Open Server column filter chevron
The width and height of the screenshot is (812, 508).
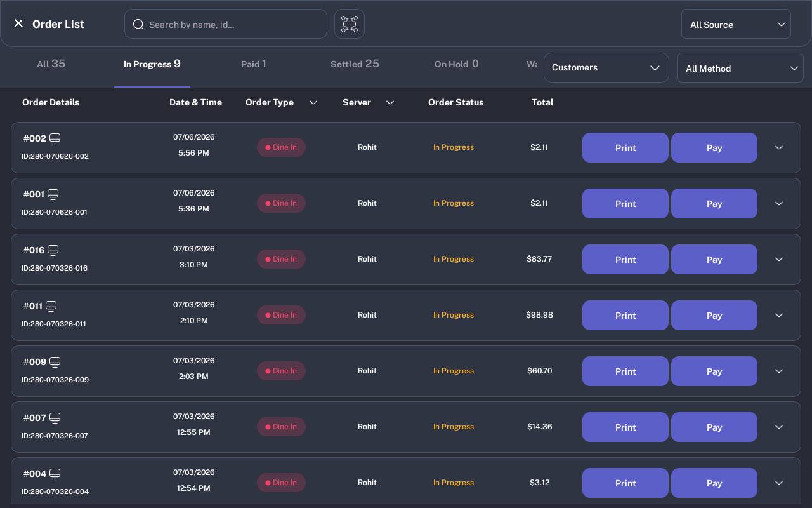tap(390, 102)
